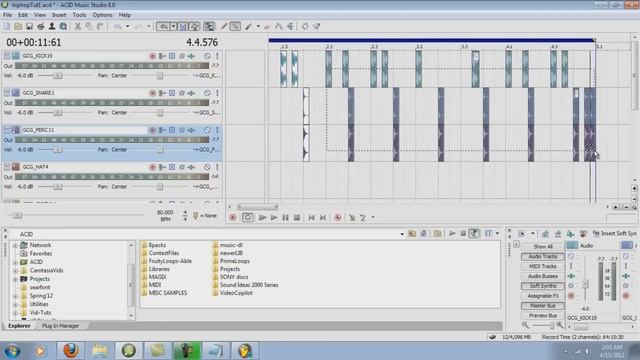Toggle Enable Snapping button in toolbar
640x360 pixels.
(x=164, y=27)
